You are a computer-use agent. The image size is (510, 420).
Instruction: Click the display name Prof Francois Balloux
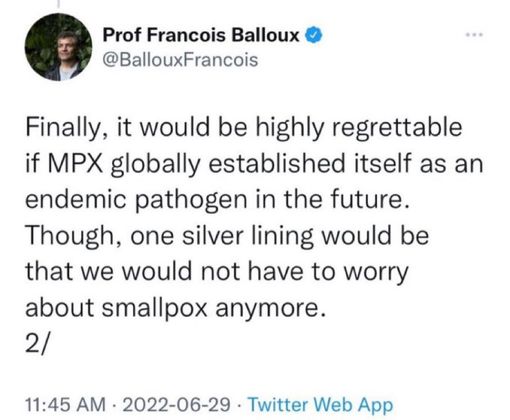tap(201, 36)
